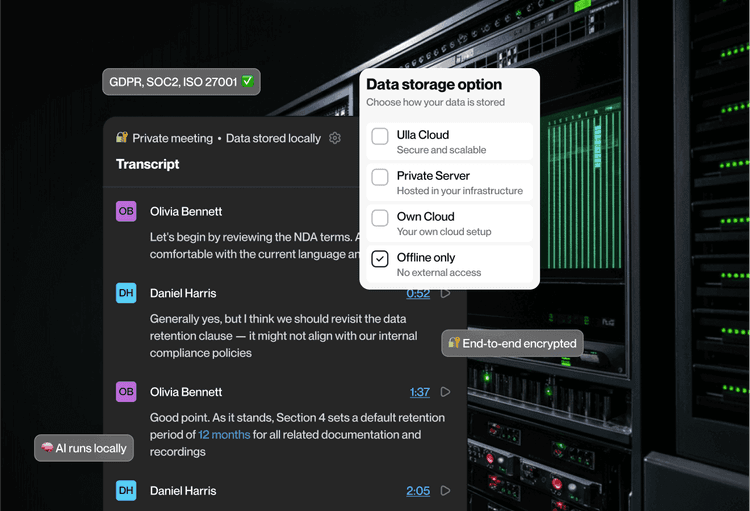This screenshot has height=511, width=750.
Task: Jump to the 0:52 timestamp link
Action: pos(418,293)
